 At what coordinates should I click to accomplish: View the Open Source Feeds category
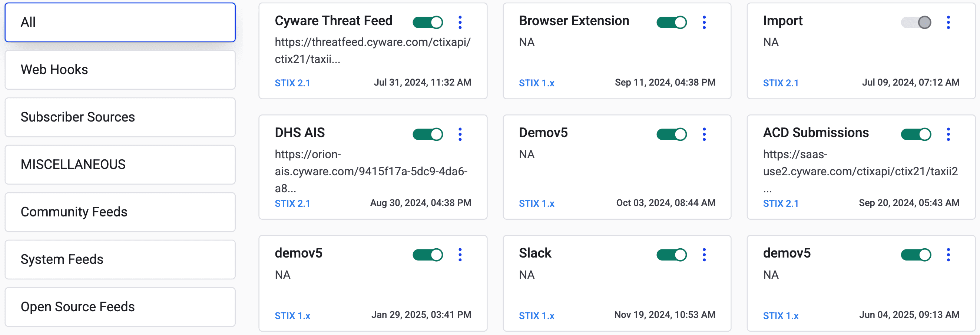(x=120, y=307)
